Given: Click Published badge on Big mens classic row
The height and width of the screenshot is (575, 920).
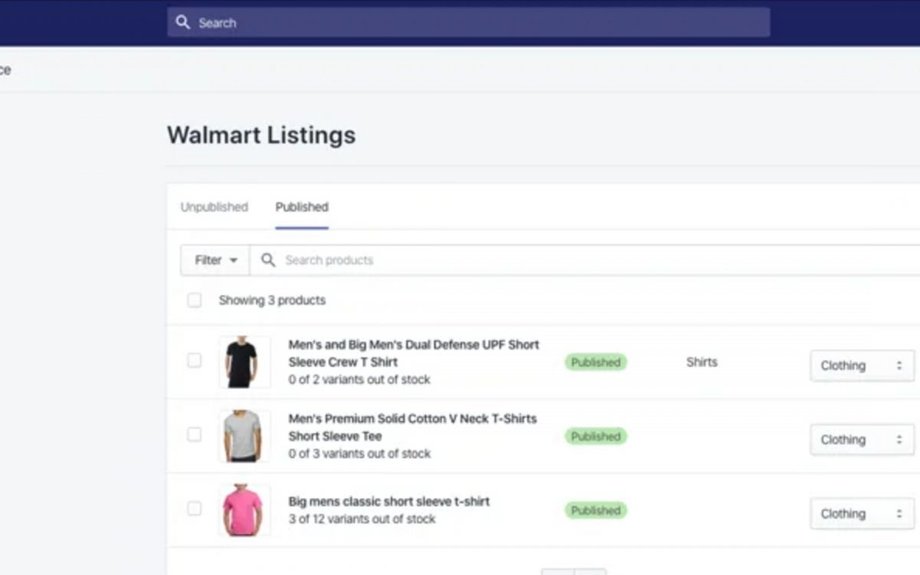Looking at the screenshot, I should tap(596, 510).
